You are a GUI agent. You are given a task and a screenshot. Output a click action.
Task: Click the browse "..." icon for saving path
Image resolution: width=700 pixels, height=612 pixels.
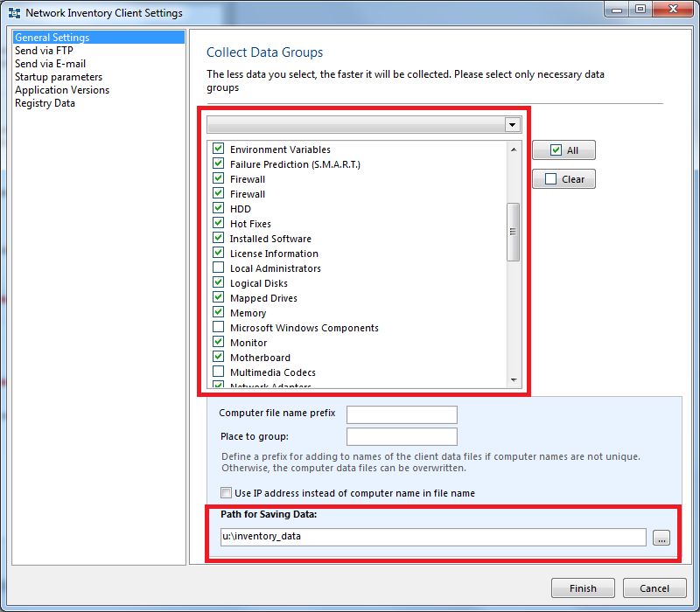click(x=661, y=537)
